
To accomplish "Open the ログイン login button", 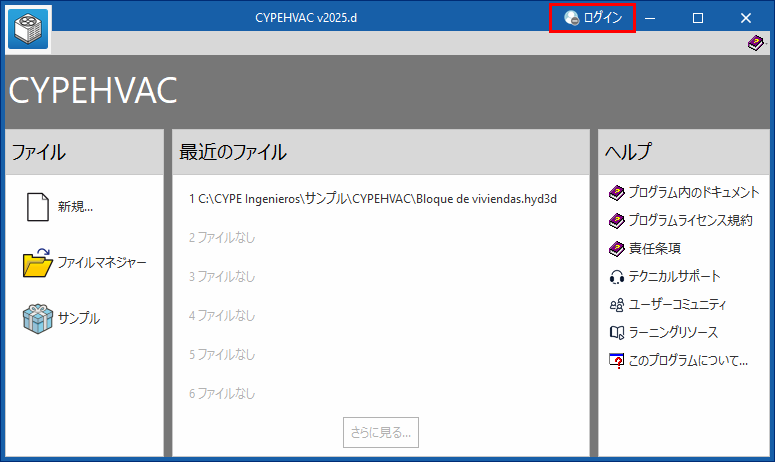I will click(x=592, y=18).
